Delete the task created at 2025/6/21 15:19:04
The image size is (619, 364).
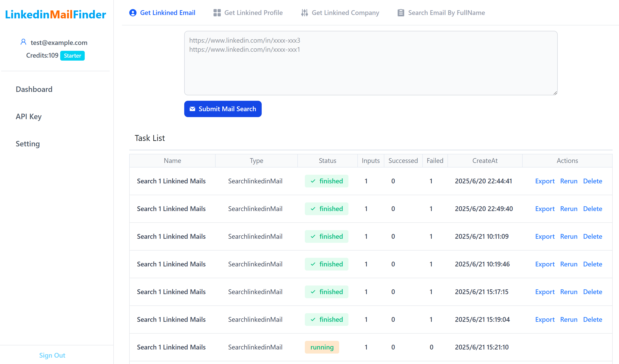point(592,320)
